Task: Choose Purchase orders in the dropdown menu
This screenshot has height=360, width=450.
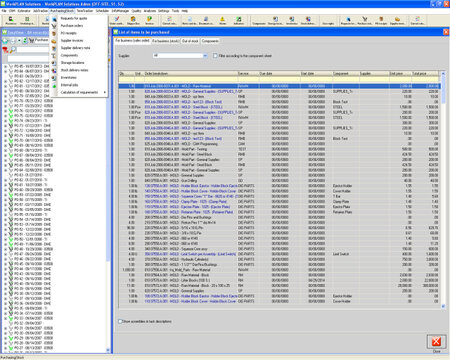Action: coord(72,26)
